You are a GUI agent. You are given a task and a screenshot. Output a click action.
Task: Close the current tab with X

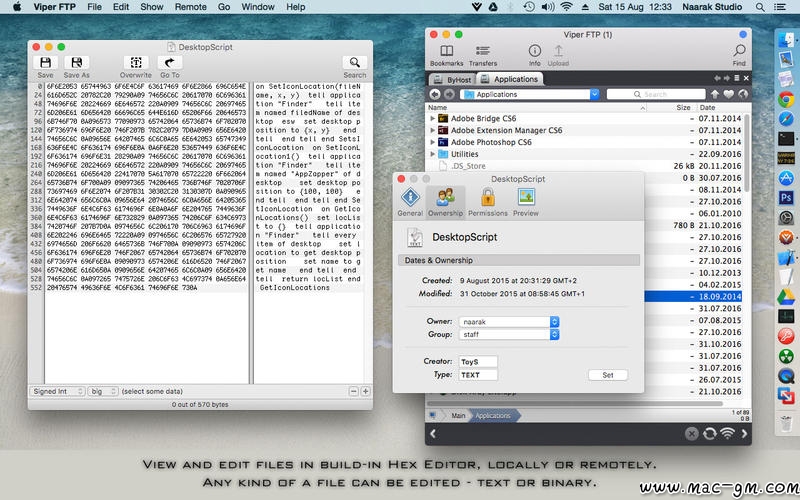[x=746, y=78]
